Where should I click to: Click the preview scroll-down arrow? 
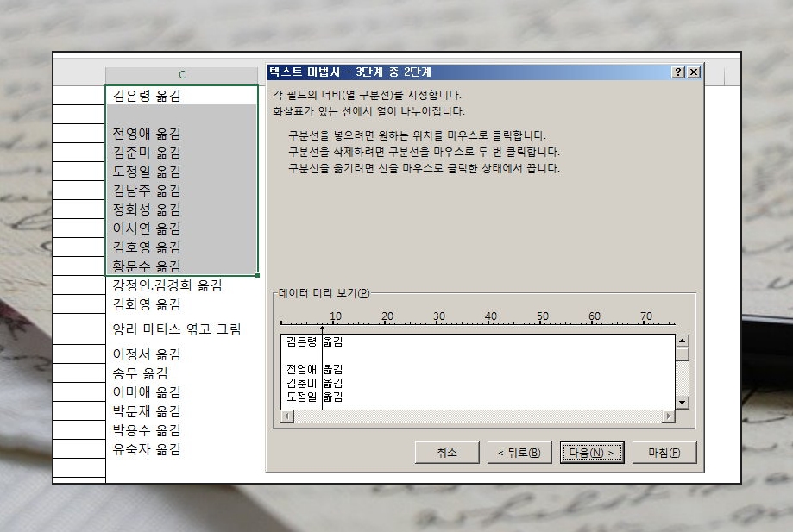[682, 403]
